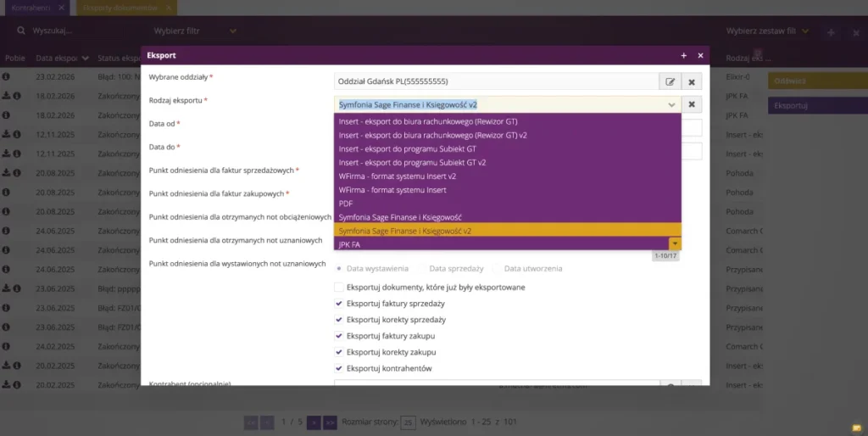868x436 pixels.
Task: Close the Kontrahenci tab with its X
Action: [61, 8]
